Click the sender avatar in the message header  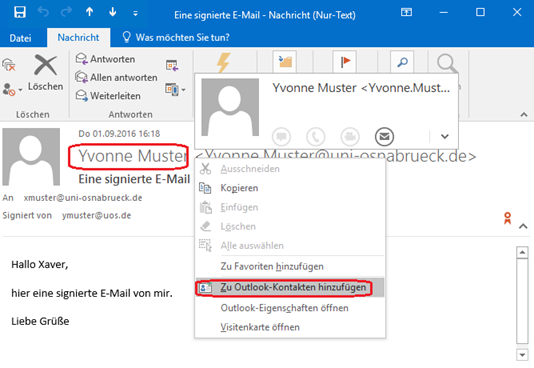point(31,157)
